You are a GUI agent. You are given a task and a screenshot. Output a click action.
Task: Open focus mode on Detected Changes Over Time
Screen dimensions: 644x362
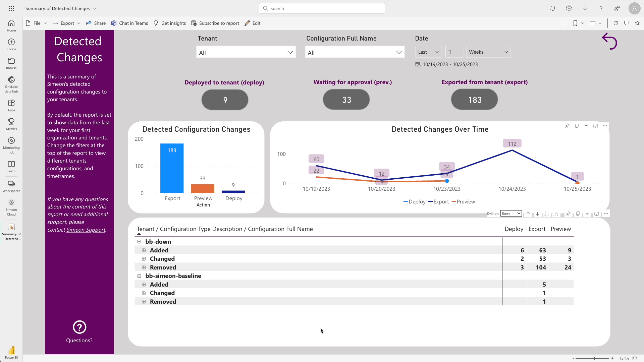point(596,126)
